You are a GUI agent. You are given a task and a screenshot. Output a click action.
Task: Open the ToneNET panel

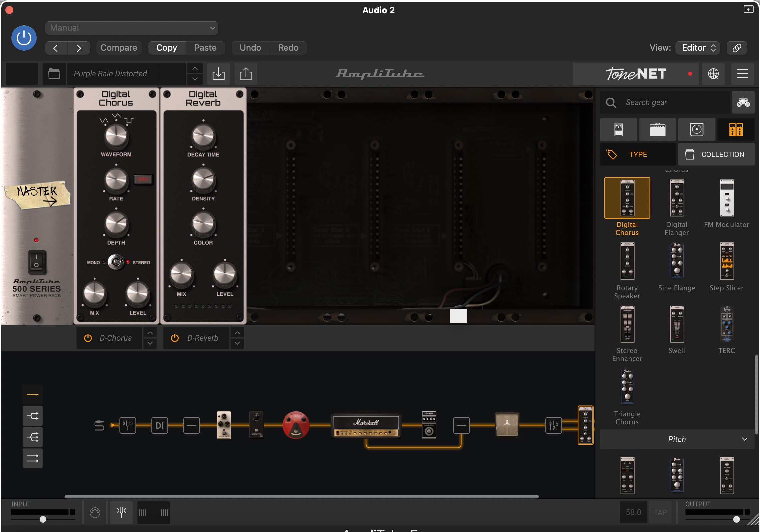point(636,74)
